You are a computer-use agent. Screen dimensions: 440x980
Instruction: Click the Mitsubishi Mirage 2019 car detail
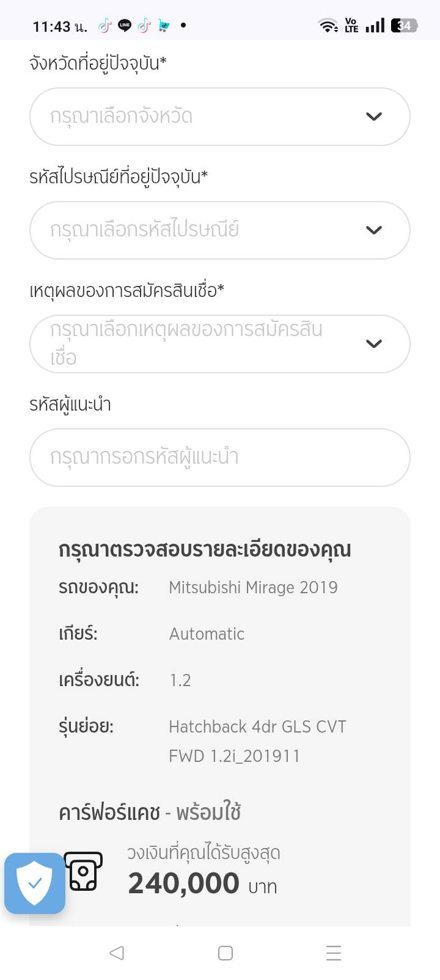[x=253, y=588]
